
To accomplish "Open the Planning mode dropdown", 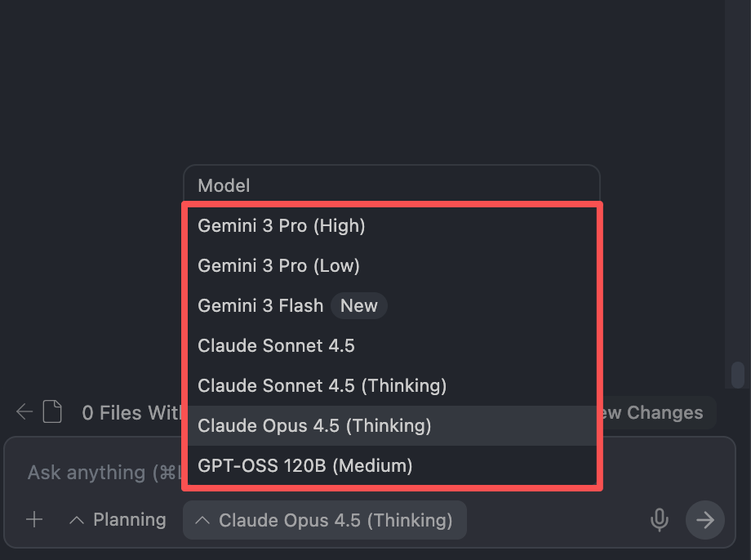I will pos(118,520).
